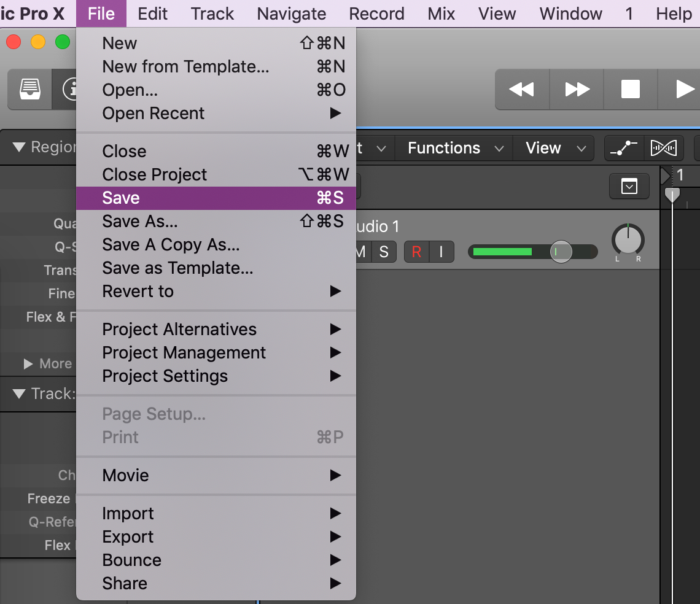Click the green zoom window button
Screen dimensions: 700x604
tap(63, 42)
